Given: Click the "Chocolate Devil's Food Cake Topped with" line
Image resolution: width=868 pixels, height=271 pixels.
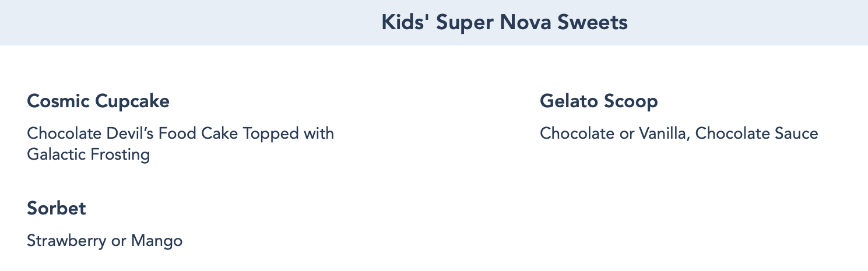Looking at the screenshot, I should click(x=180, y=133).
